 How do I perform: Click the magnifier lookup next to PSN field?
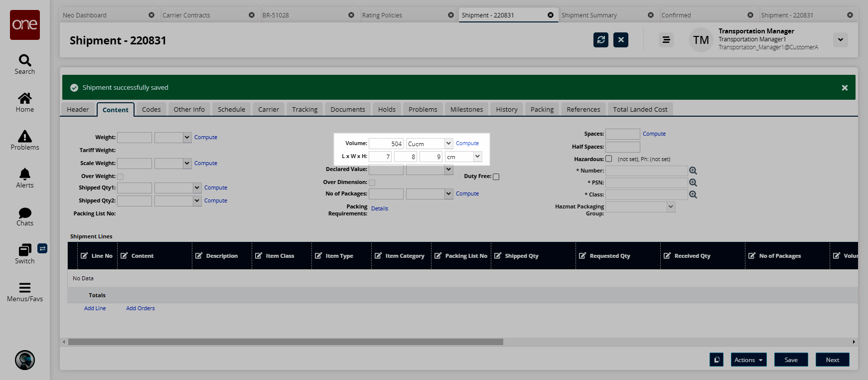pyautogui.click(x=693, y=183)
